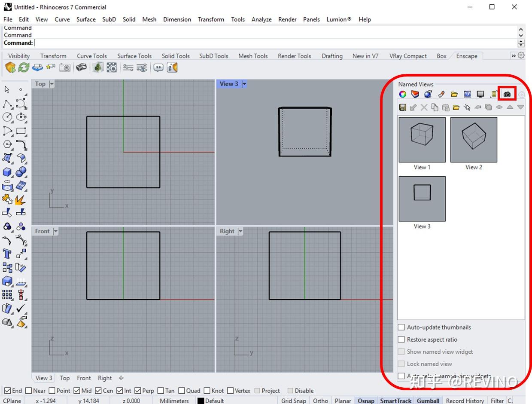The image size is (532, 404).
Task: Open the Surface menu
Action: [x=86, y=19]
